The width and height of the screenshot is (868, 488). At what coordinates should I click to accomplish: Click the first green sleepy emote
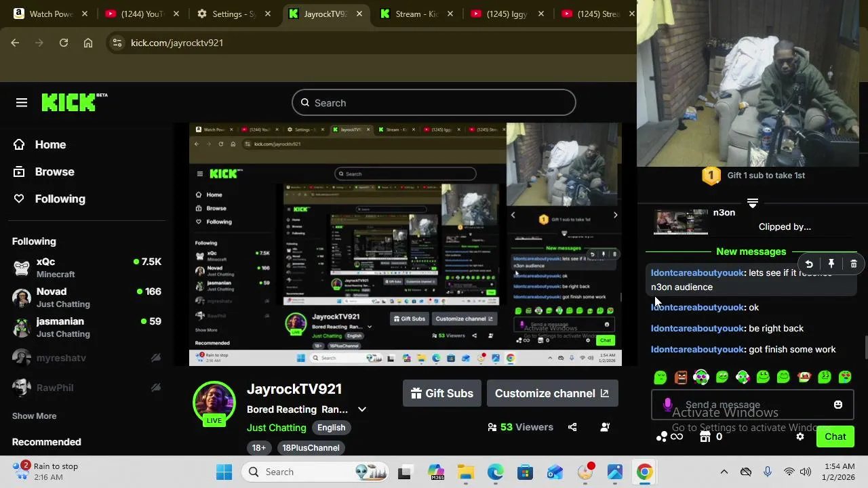[660, 378]
